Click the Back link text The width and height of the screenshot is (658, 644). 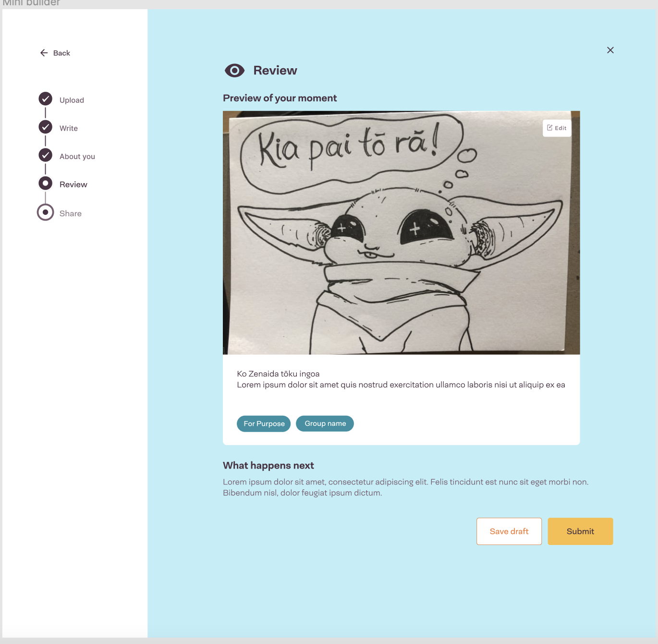click(x=61, y=53)
